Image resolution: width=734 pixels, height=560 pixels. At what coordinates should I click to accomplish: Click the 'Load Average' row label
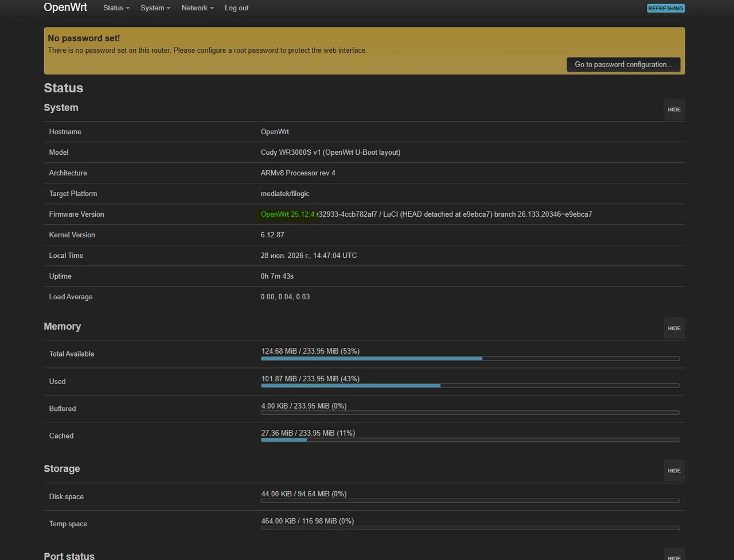click(71, 297)
